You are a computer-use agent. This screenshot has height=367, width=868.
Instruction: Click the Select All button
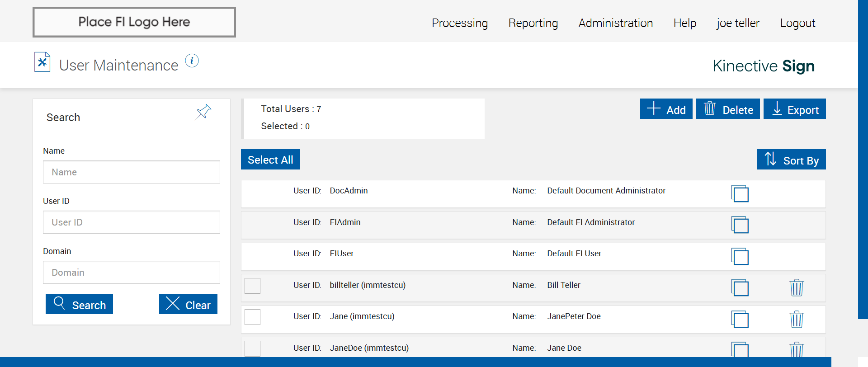[x=270, y=160]
